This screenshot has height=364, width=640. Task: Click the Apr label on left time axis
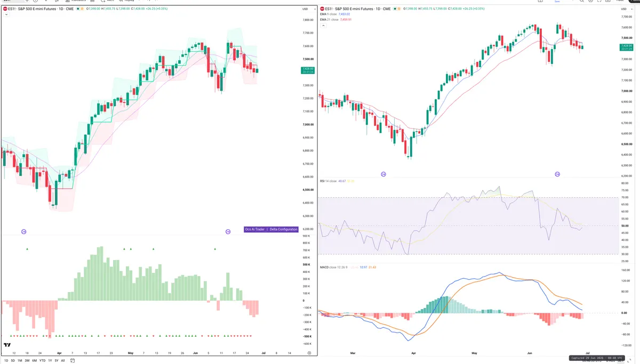tap(59, 353)
